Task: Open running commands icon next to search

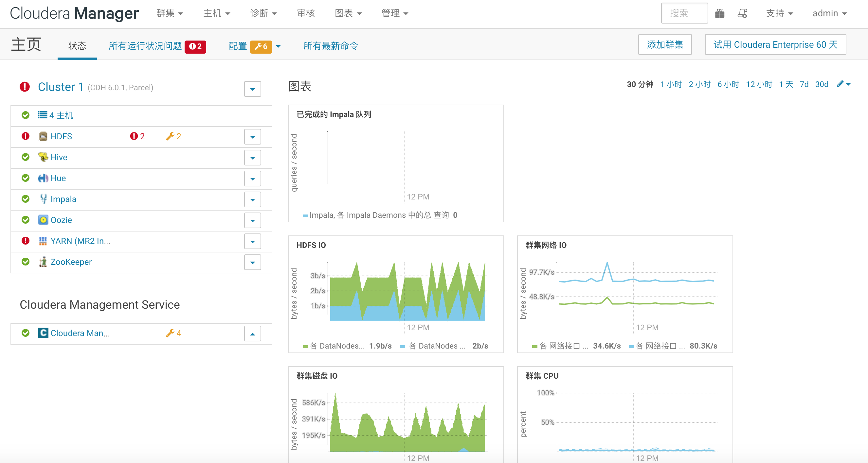Action: point(742,13)
